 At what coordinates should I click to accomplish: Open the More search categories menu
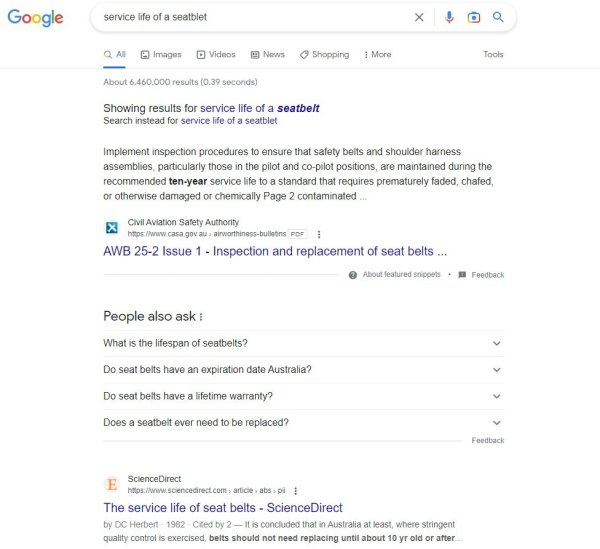click(378, 55)
